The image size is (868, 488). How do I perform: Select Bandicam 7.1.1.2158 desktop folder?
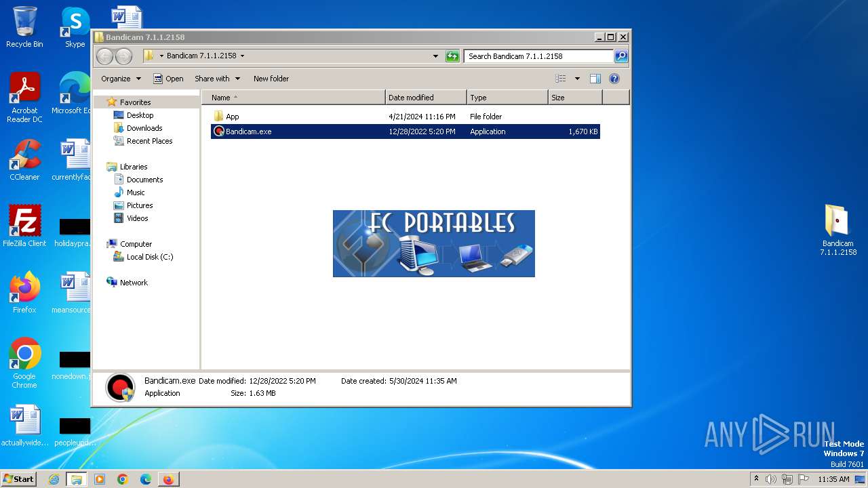coord(838,230)
